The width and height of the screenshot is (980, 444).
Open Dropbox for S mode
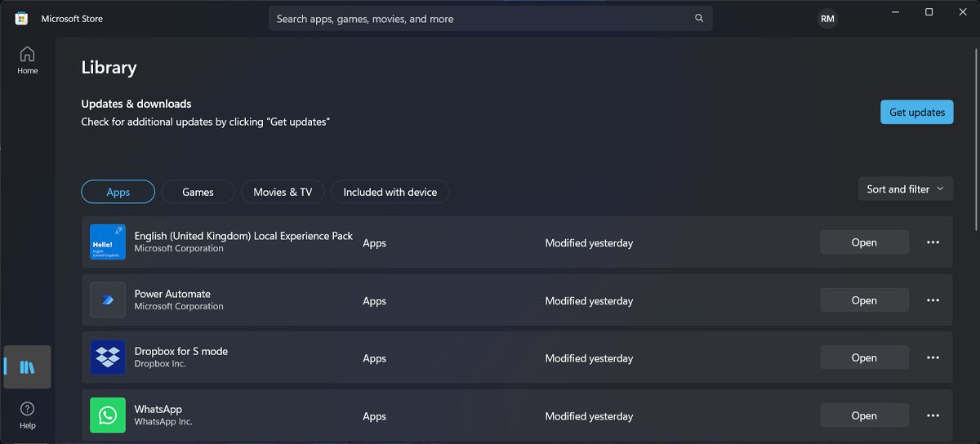pyautogui.click(x=864, y=357)
